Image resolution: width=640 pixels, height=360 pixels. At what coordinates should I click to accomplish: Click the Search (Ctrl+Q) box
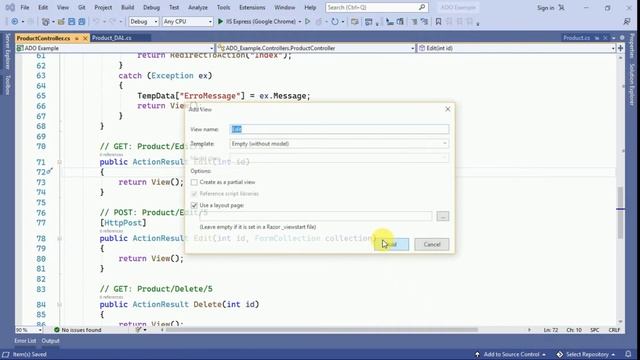377,7
